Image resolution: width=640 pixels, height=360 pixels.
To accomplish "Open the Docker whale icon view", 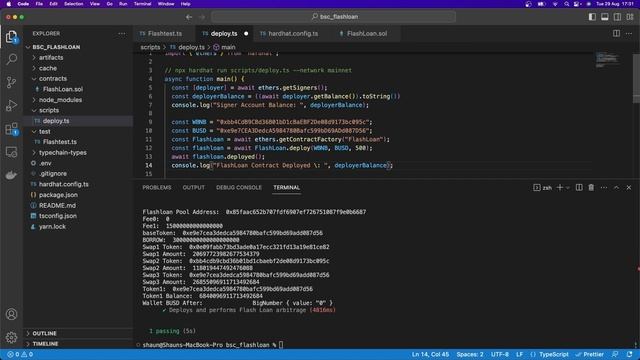I will coord(11,175).
